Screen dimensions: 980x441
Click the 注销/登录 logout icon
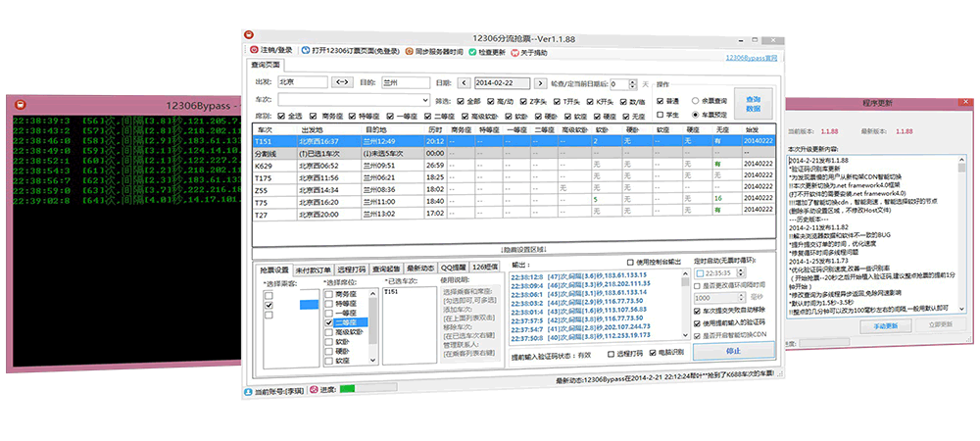tap(255, 51)
